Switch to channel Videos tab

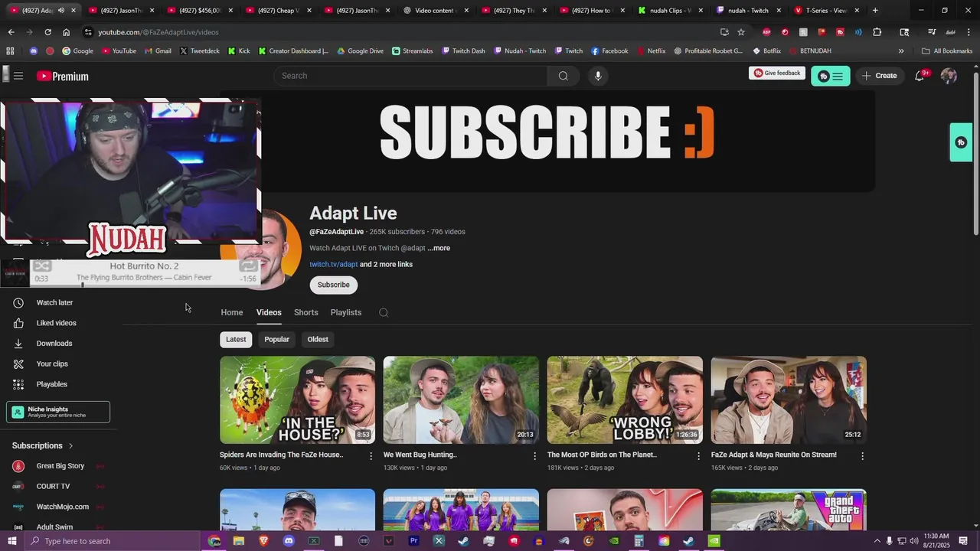point(269,312)
